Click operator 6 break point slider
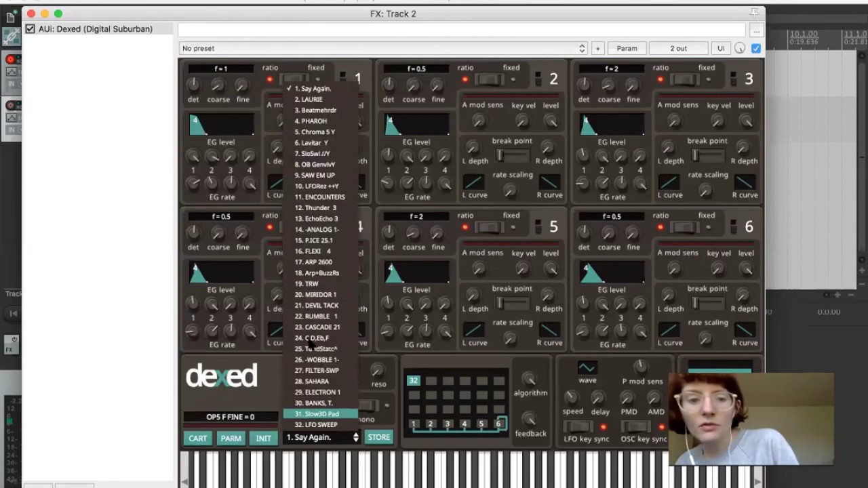 point(707,303)
